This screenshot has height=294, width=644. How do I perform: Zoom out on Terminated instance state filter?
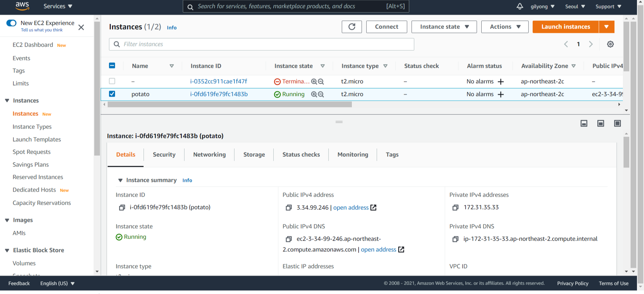pos(321,82)
